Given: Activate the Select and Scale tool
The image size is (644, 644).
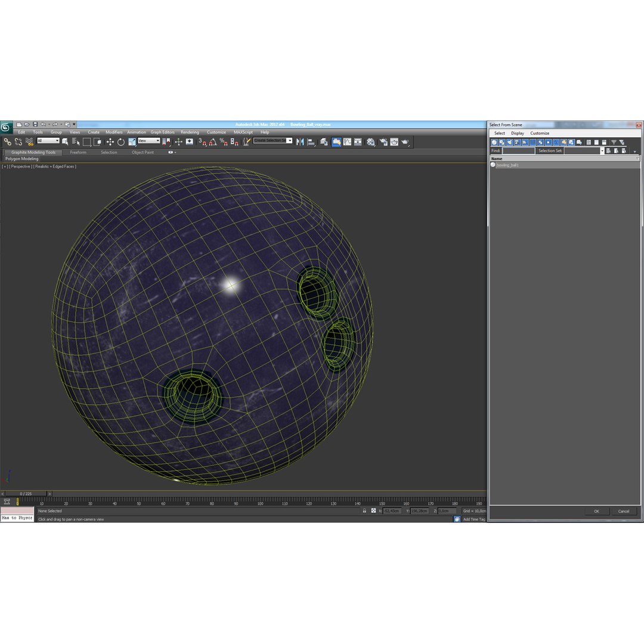Looking at the screenshot, I should point(132,142).
